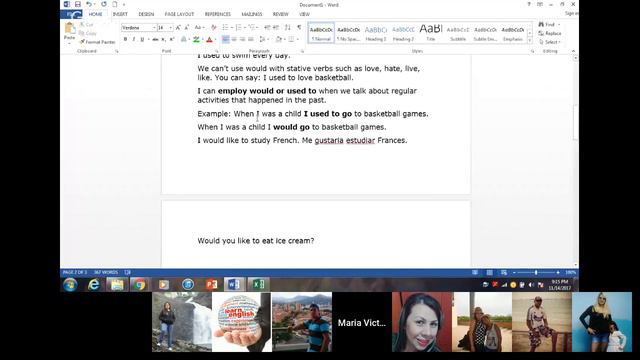
Task: Center the text
Action: click(234, 39)
